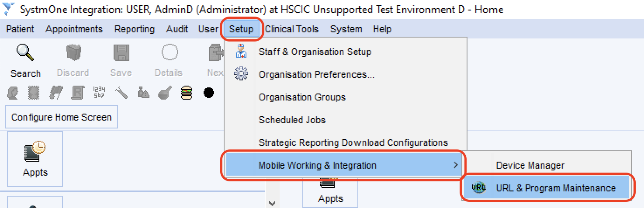Click the hamburger icon in the toolbar
The image size is (644, 208).
[x=187, y=93]
